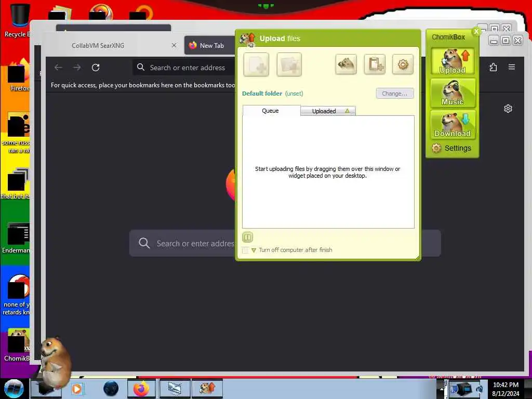Close the ChomikBox widget with green X
Viewport: 532px width, 399px height.
tap(476, 32)
